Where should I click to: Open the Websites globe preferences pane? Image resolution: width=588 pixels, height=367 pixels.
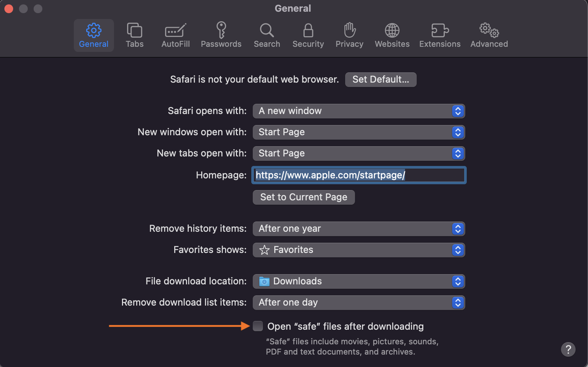click(392, 35)
